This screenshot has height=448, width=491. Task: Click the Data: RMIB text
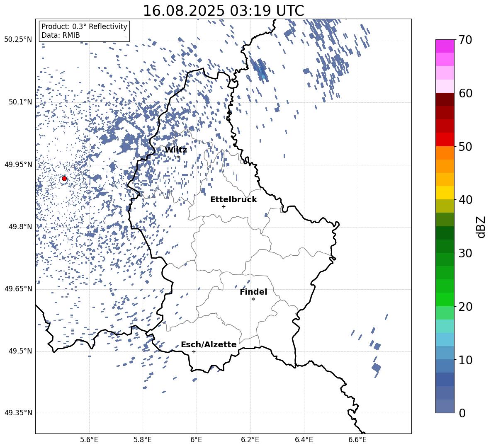click(61, 35)
